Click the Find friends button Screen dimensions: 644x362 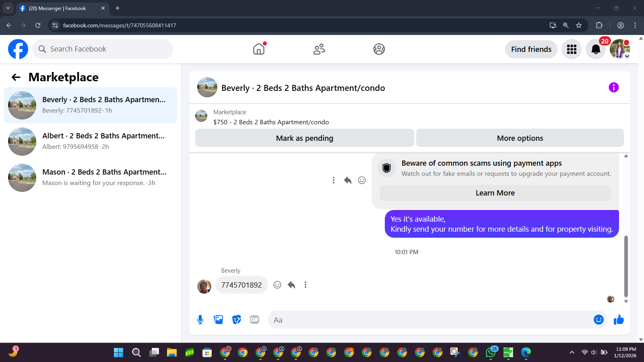click(531, 49)
